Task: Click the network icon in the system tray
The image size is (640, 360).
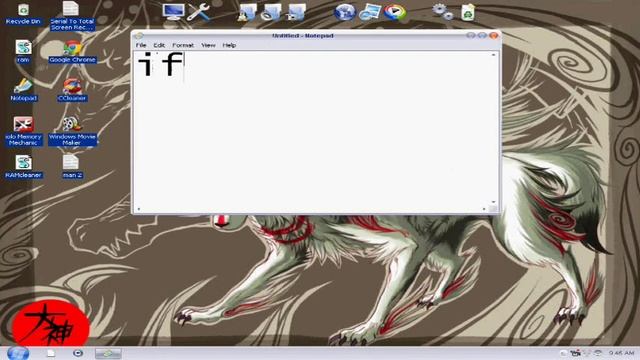Action: (x=598, y=353)
